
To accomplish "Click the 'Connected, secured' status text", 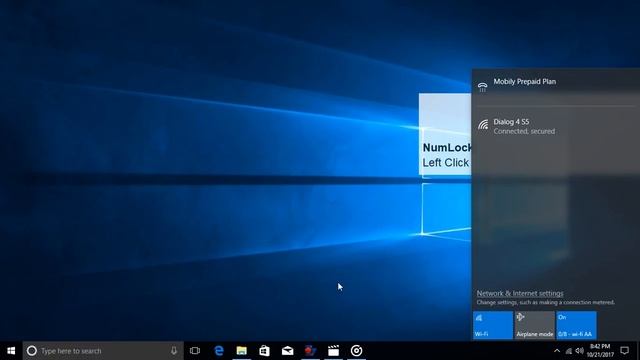I will click(524, 131).
